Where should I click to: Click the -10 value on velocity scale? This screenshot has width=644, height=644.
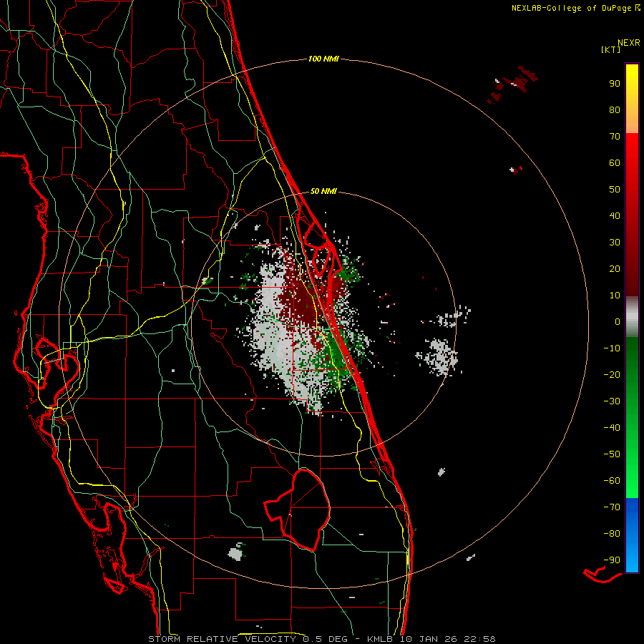[x=612, y=348]
